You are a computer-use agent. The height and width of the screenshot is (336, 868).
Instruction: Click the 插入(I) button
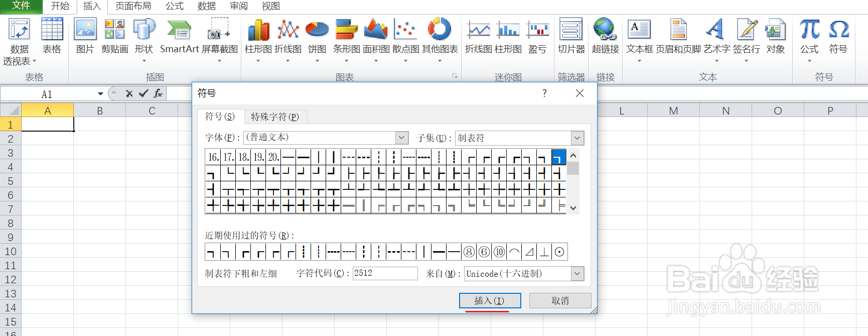[x=490, y=300]
